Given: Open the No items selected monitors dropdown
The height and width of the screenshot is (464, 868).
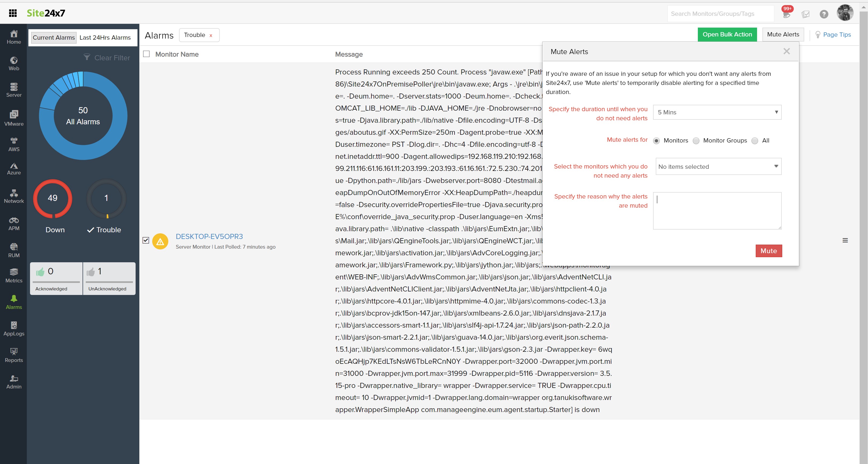Looking at the screenshot, I should [x=718, y=166].
